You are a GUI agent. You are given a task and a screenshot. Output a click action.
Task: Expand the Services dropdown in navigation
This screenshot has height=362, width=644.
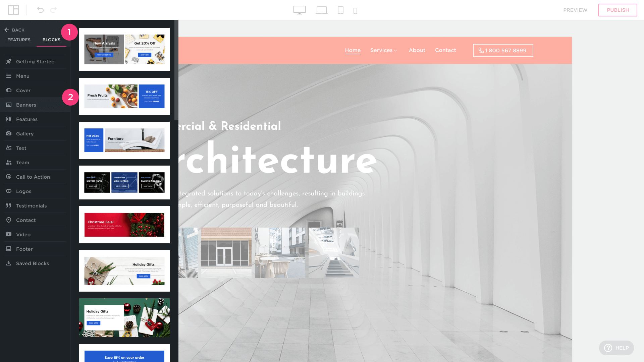[x=384, y=50]
